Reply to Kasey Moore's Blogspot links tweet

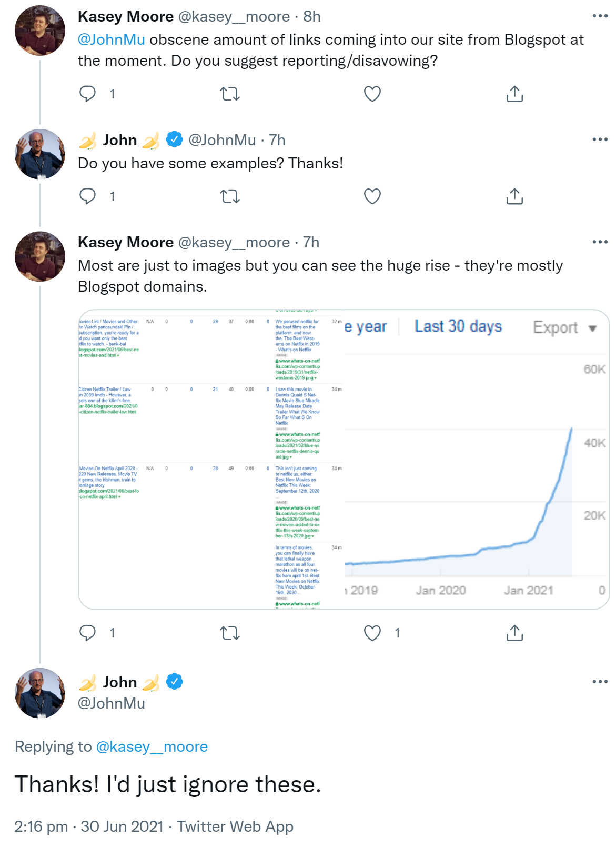(x=87, y=94)
